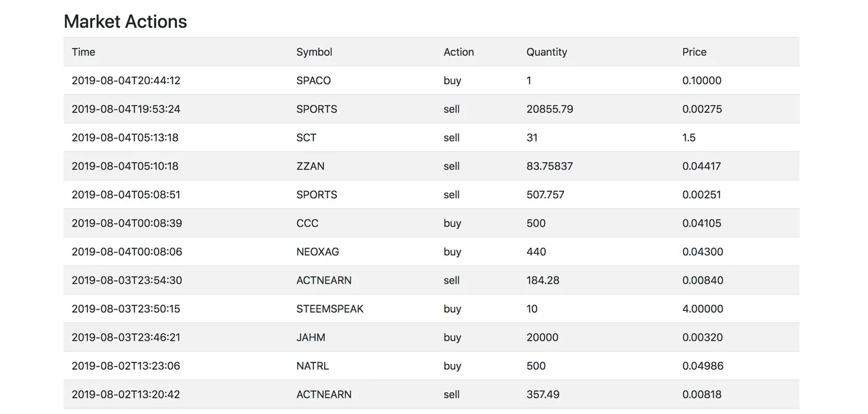Select the SPACO symbol cell
This screenshot has height=414, width=868.
313,81
